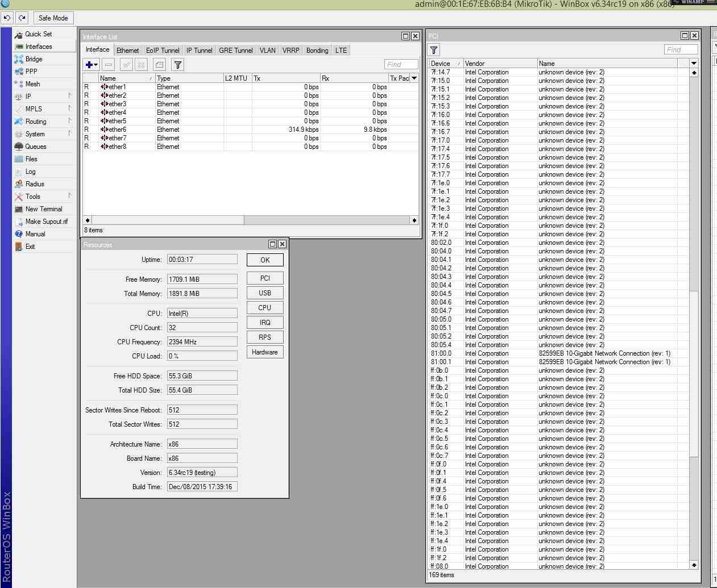Image resolution: width=717 pixels, height=588 pixels.
Task: Open column dropdown in PCI table header
Action: coord(694,64)
